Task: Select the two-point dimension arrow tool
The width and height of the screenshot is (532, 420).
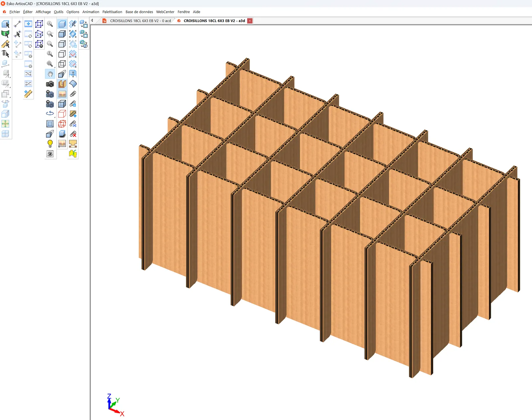Action: pos(17,24)
